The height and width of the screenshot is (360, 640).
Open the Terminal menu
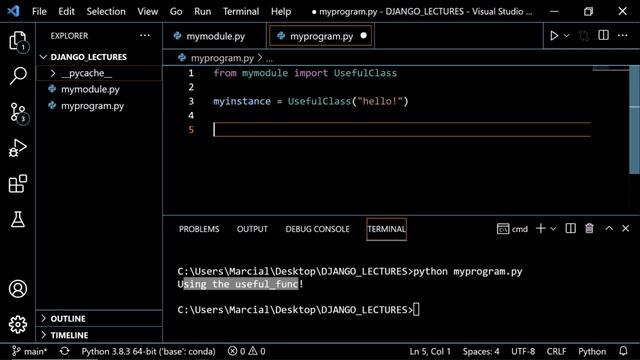241,11
